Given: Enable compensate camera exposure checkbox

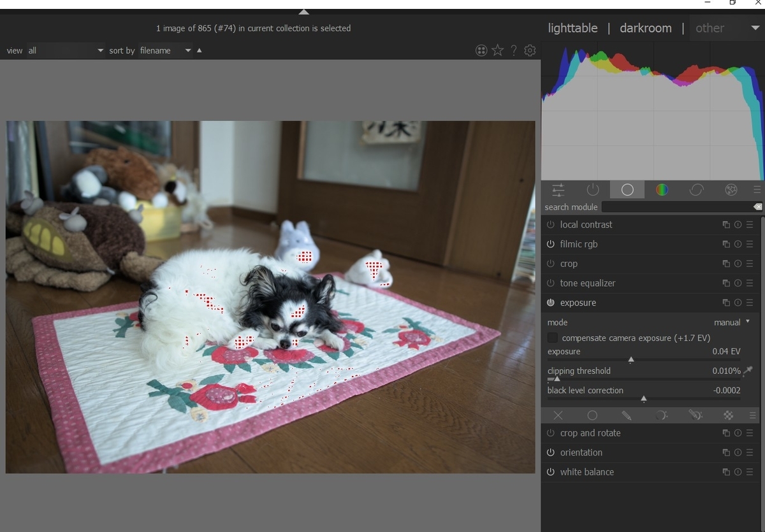Looking at the screenshot, I should click(x=553, y=338).
